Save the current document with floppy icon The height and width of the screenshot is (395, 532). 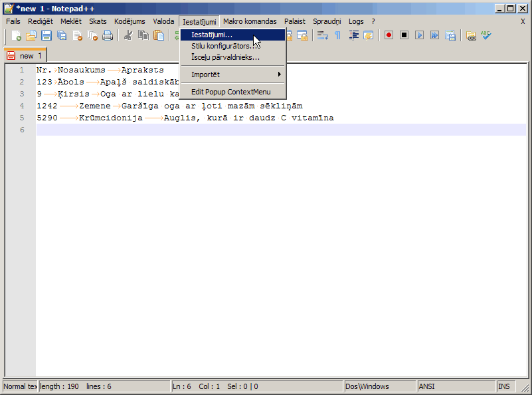point(46,35)
